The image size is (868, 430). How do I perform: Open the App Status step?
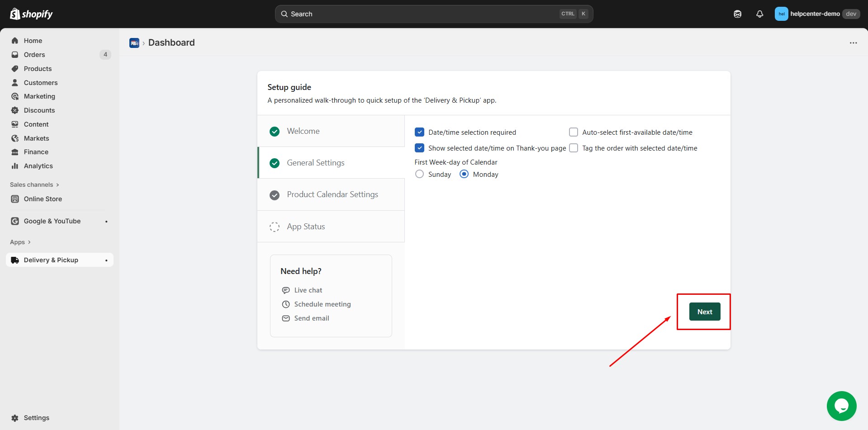coord(306,227)
